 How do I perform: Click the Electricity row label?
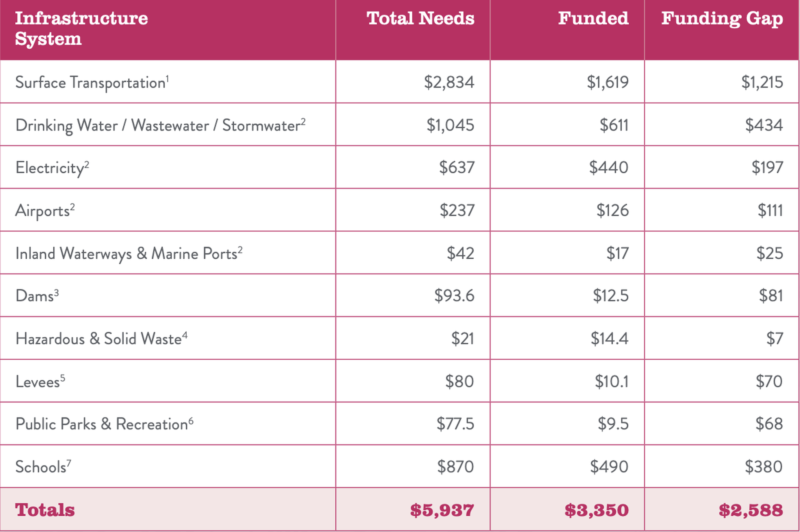[x=52, y=168]
